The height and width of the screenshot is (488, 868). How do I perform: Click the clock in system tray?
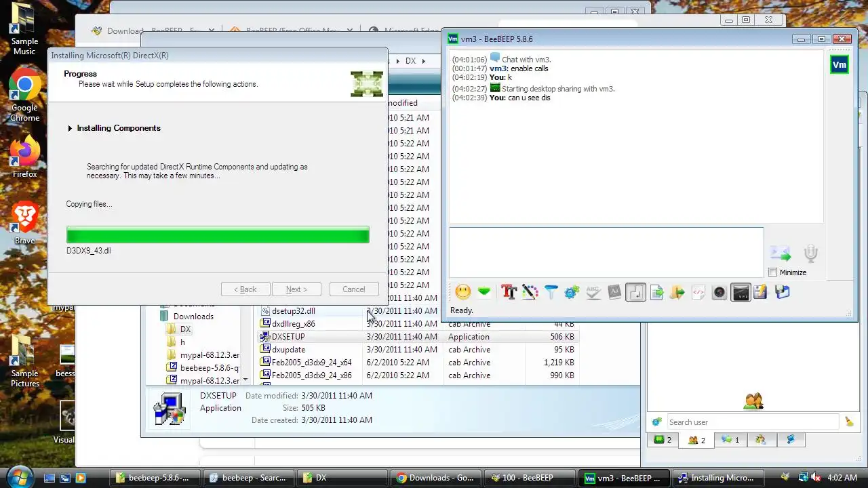click(x=842, y=478)
